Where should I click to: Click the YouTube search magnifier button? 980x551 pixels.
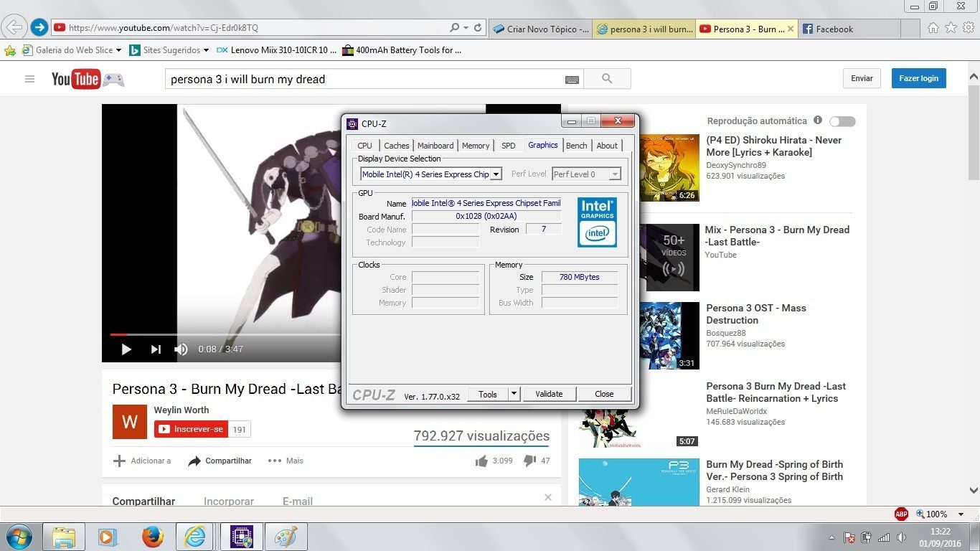[607, 79]
